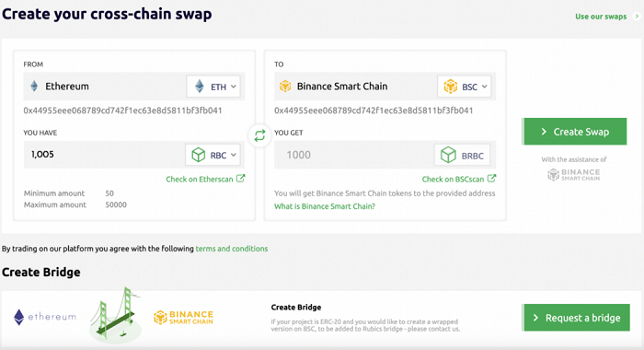
Task: Expand the RBC token dropdown
Action: pyautogui.click(x=213, y=155)
